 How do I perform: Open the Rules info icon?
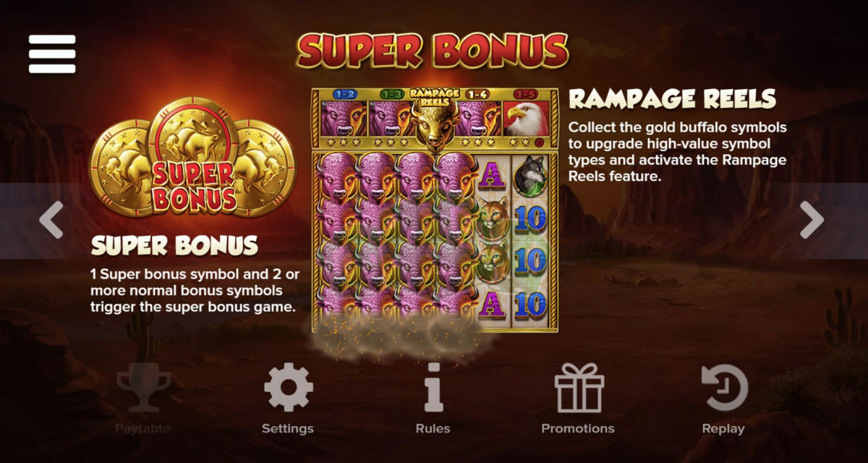point(433,387)
